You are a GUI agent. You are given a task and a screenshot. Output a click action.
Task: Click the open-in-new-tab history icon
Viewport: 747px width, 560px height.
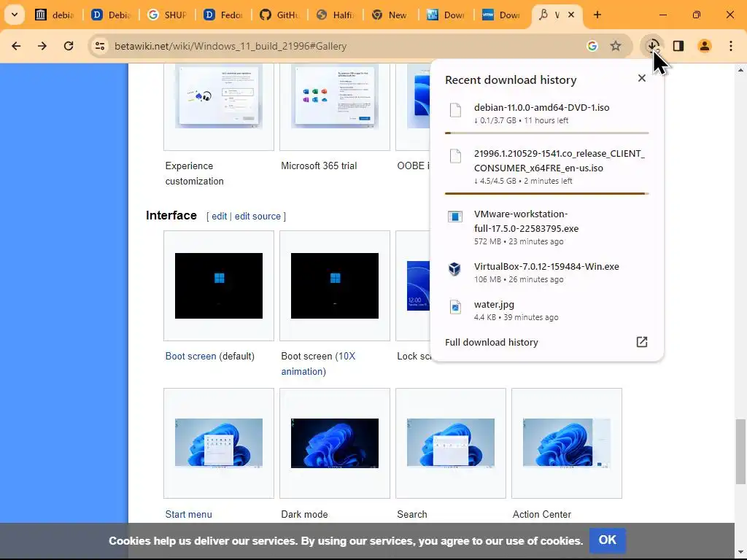click(642, 342)
